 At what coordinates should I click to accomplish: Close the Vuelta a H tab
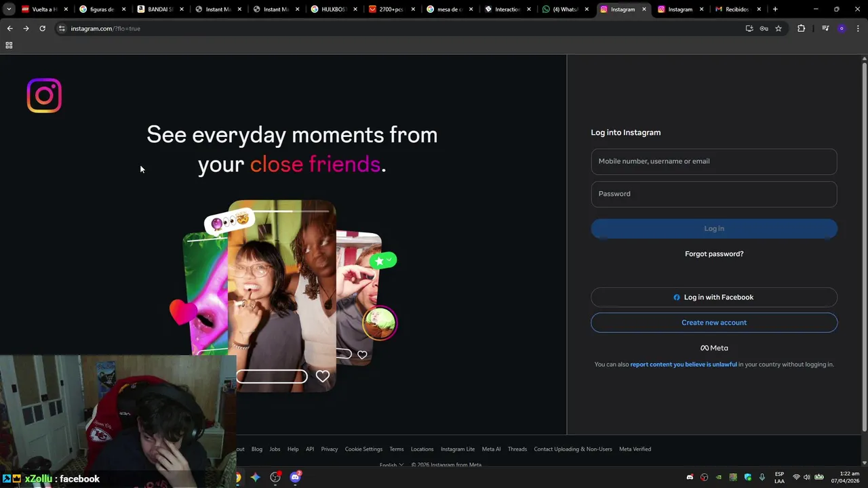[x=66, y=9]
